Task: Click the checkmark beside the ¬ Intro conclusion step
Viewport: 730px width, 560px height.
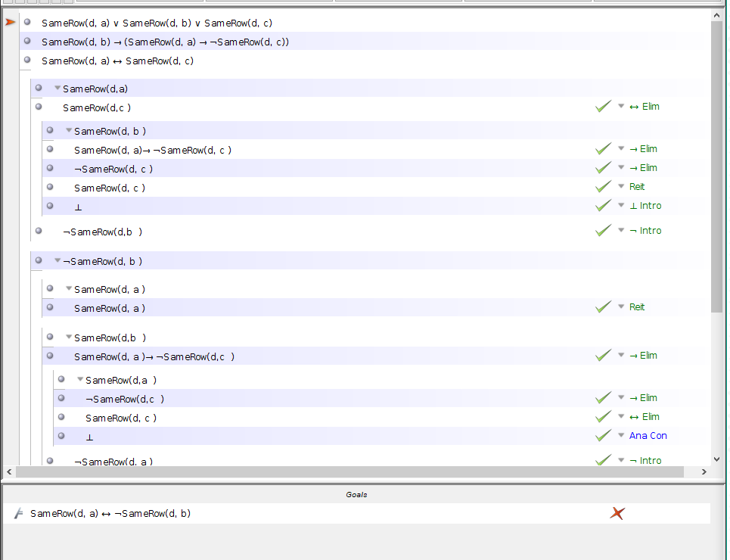Action: [603, 230]
